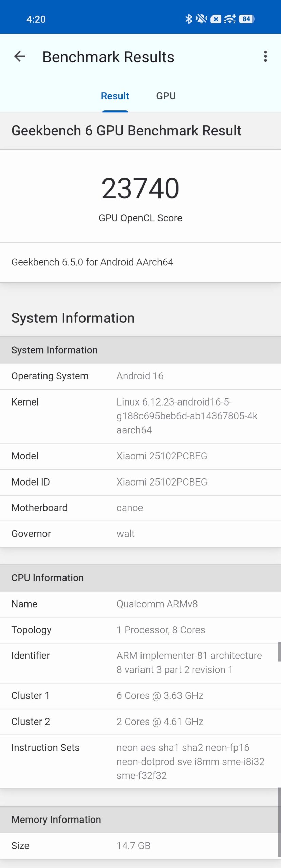Tap the Kernel version row
Image resolution: width=281 pixels, height=868 pixels.
(x=140, y=416)
